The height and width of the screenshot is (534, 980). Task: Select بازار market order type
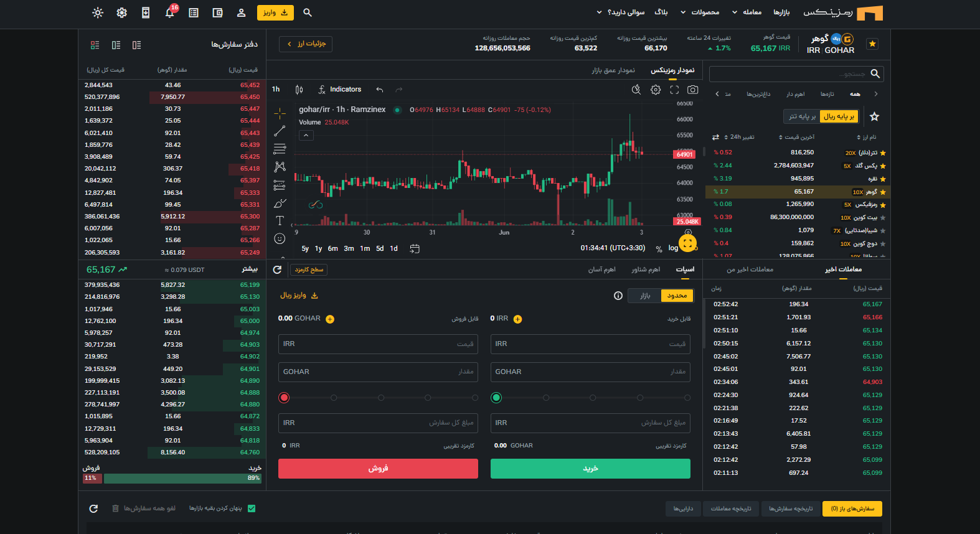(x=645, y=296)
